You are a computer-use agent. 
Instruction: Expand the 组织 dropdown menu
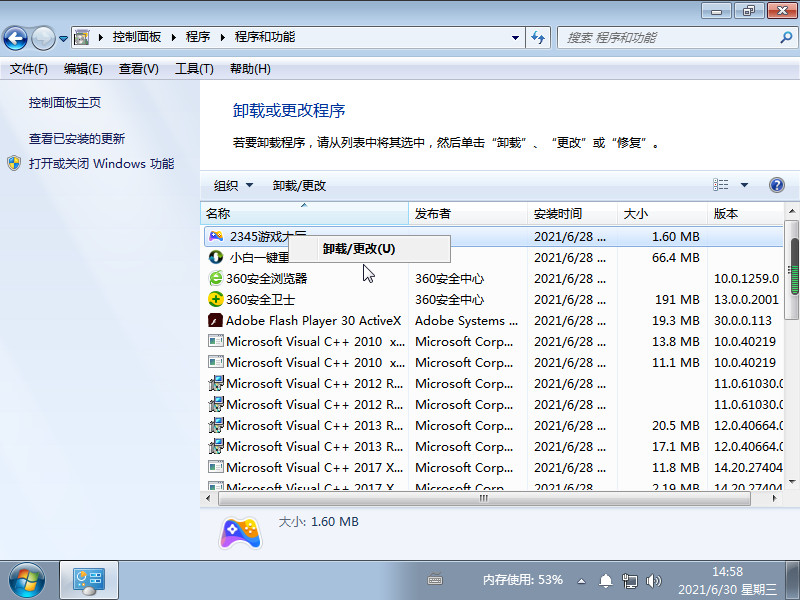[232, 185]
